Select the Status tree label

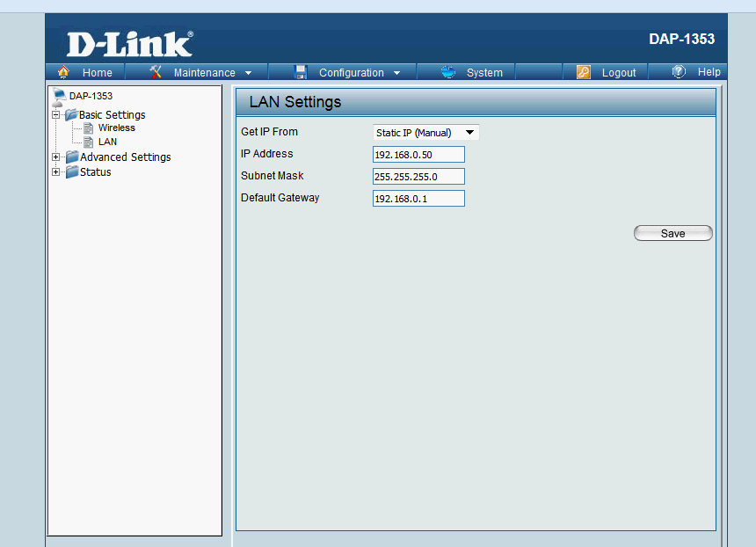pos(96,172)
